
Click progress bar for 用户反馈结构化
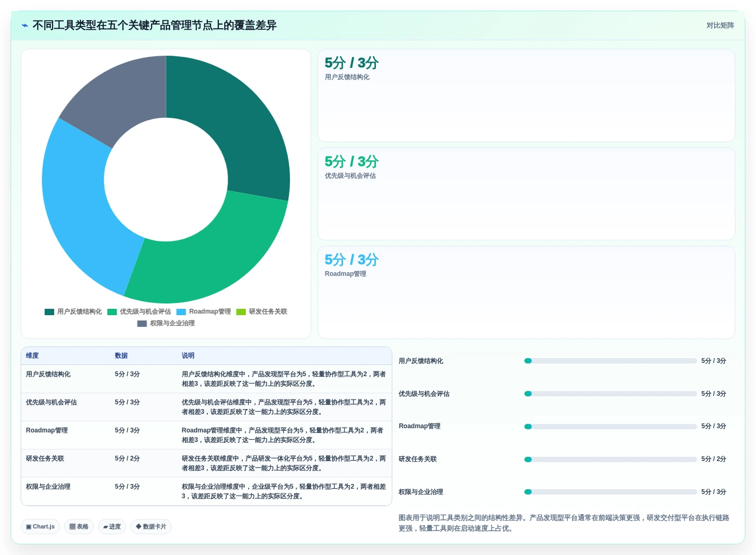[x=610, y=361]
